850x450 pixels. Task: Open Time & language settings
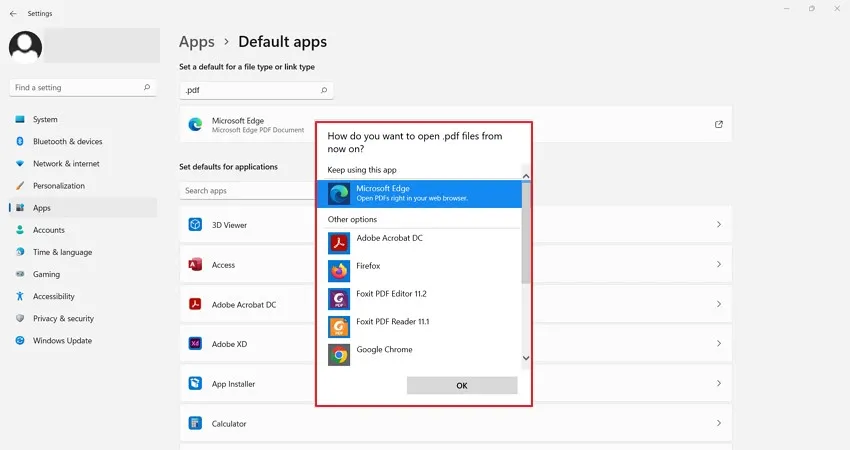(83, 252)
